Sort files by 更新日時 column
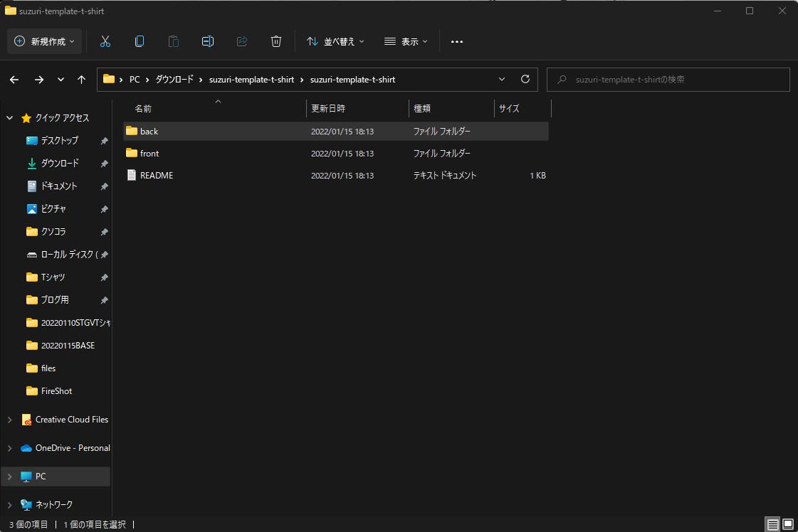The width and height of the screenshot is (798, 532). [328, 109]
